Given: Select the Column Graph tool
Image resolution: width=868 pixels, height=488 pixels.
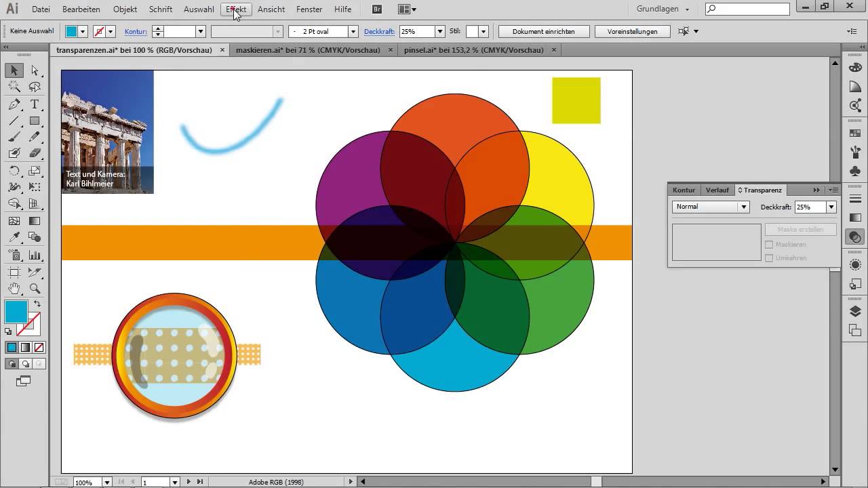Looking at the screenshot, I should point(35,256).
